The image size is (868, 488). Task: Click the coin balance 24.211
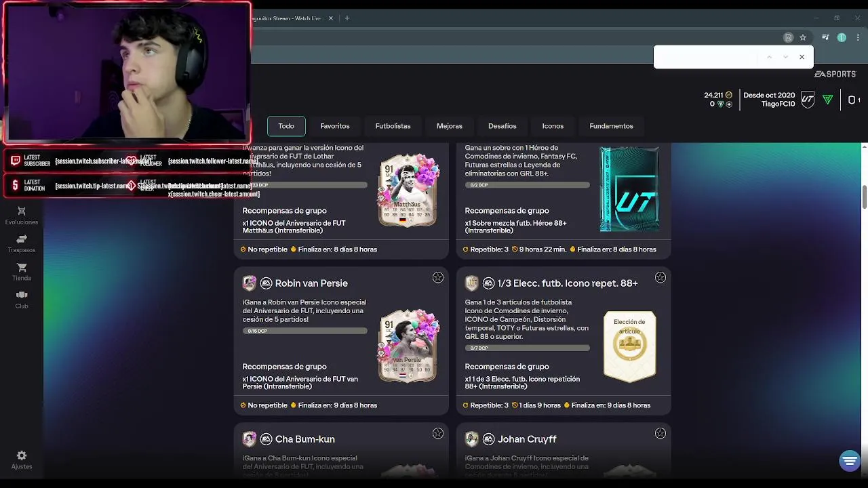(x=713, y=96)
